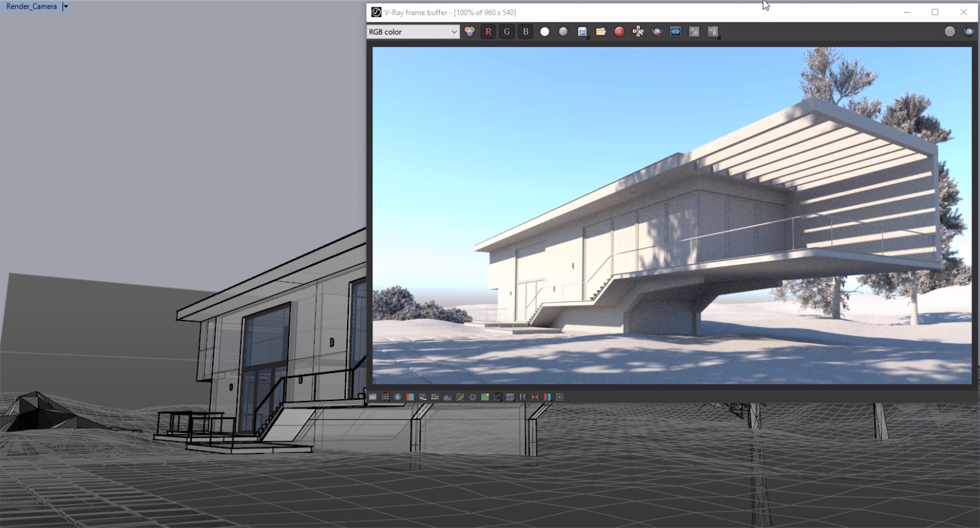Toggle the green channel G button
Image resolution: width=980 pixels, height=528 pixels.
(x=507, y=32)
